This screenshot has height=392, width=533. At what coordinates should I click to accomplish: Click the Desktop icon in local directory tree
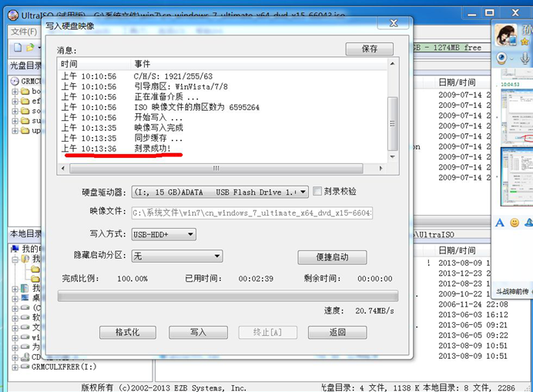pos(25,298)
